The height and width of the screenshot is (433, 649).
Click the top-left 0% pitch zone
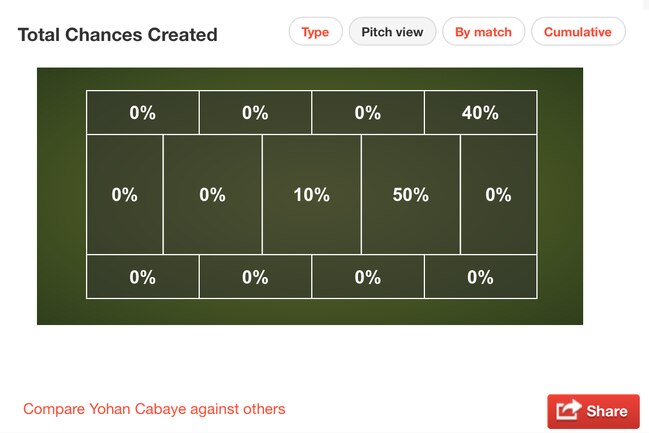tap(142, 113)
